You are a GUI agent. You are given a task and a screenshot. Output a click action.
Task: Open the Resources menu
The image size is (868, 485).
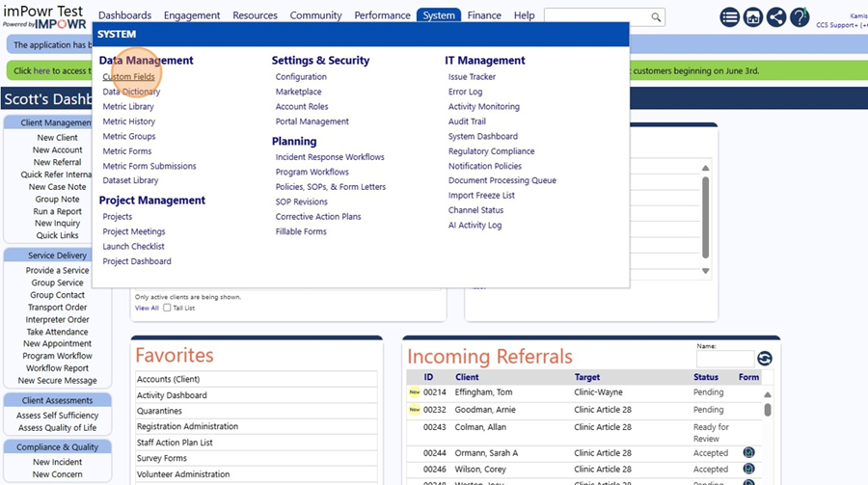click(256, 15)
